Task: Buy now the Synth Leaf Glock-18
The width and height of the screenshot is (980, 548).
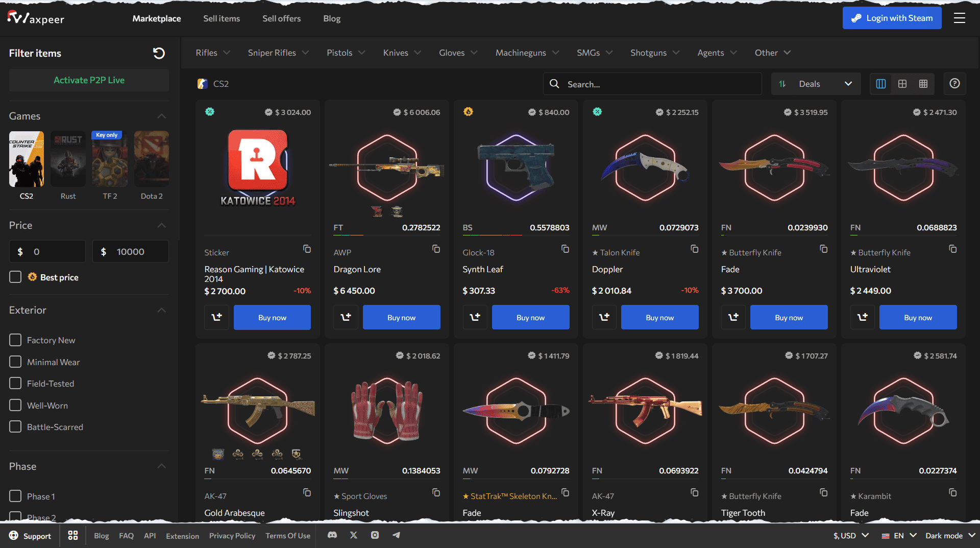Action: coord(530,317)
